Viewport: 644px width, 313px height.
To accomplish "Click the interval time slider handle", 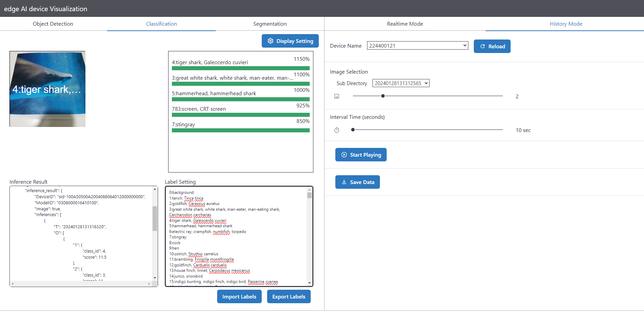I will point(353,130).
